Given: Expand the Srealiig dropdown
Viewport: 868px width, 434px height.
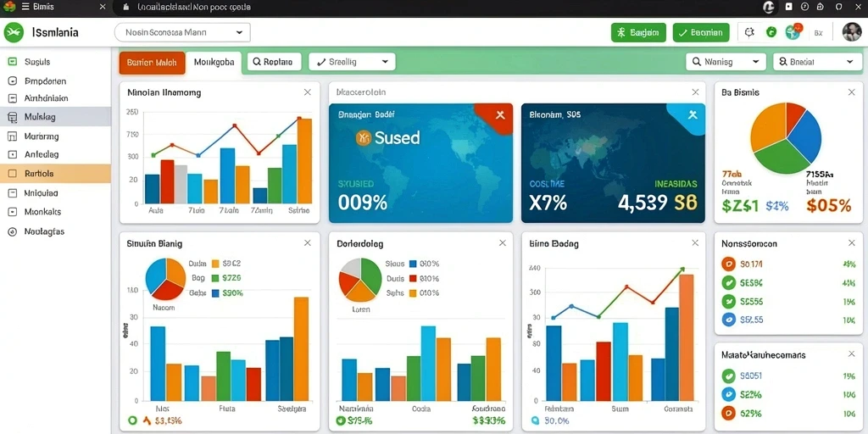Looking at the screenshot, I should point(352,62).
